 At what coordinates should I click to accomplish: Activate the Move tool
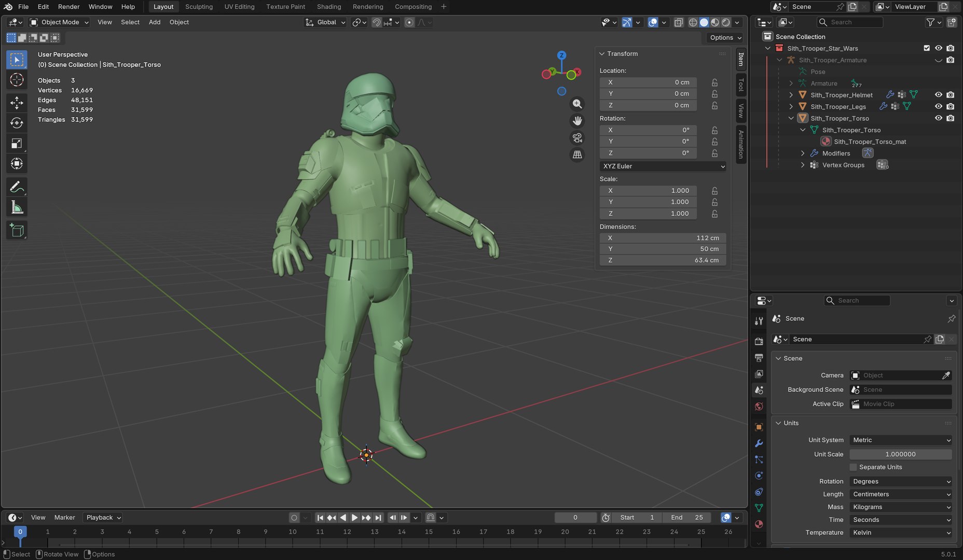tap(17, 103)
